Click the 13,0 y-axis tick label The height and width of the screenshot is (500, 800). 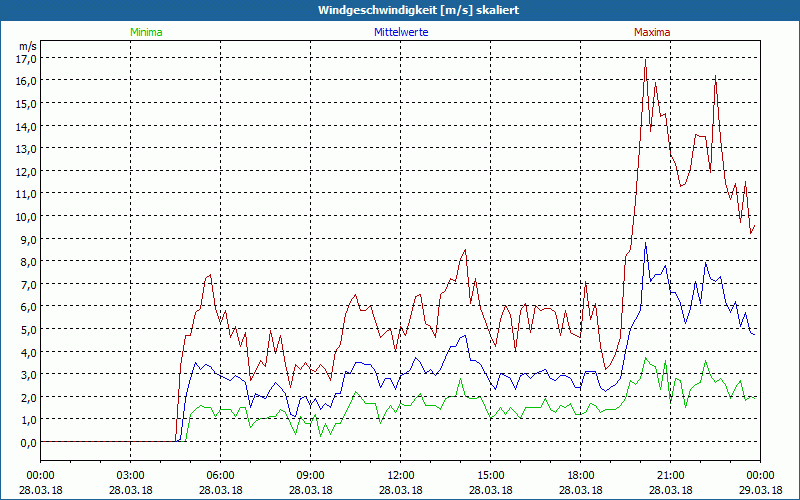pos(26,148)
